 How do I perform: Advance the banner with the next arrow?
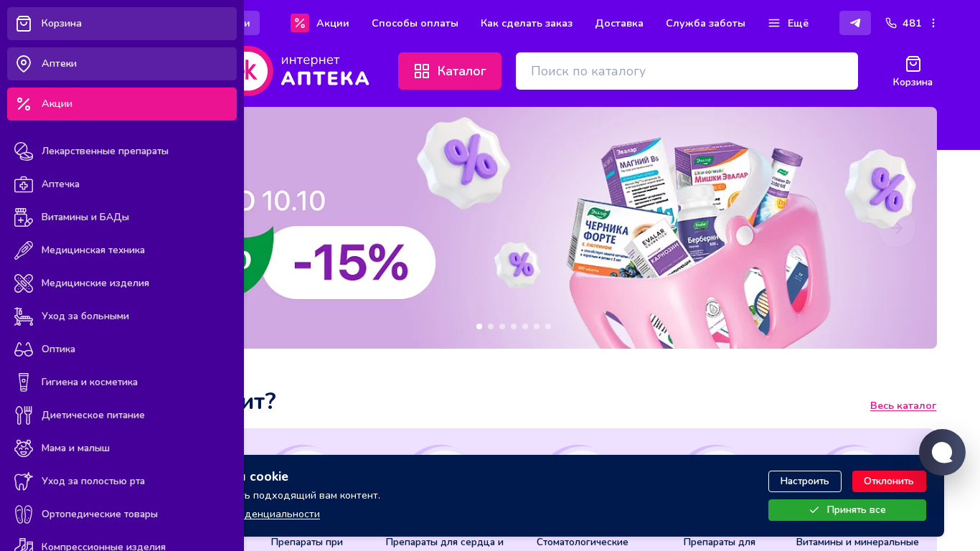897,228
